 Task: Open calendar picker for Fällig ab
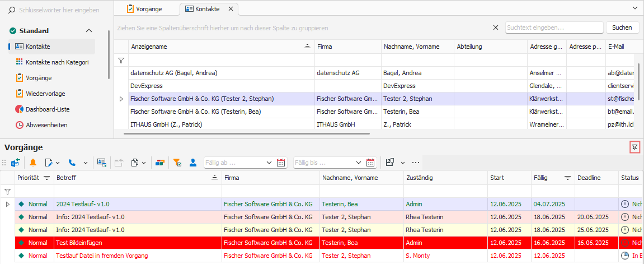point(281,163)
